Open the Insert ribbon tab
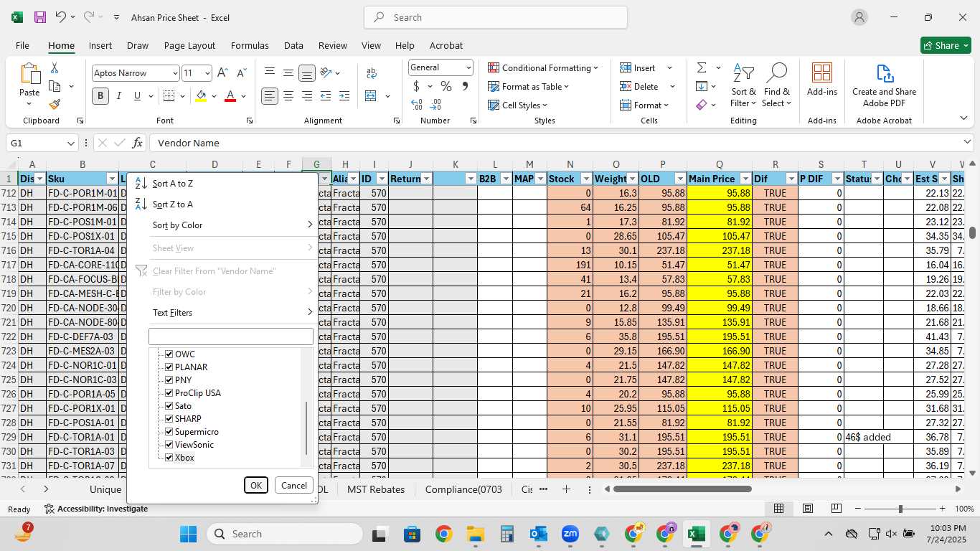 click(x=100, y=45)
